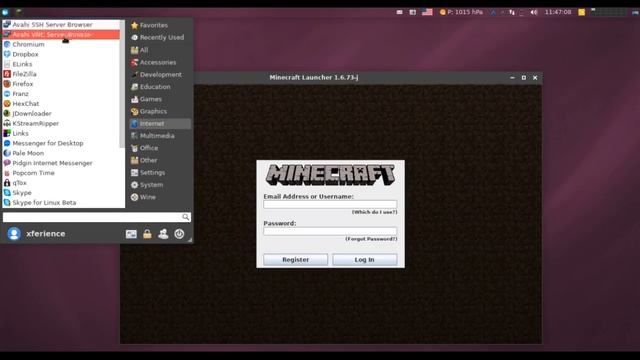Click the Popcorn Time icon
Screen dimensions: 640x360
[x=7, y=173]
